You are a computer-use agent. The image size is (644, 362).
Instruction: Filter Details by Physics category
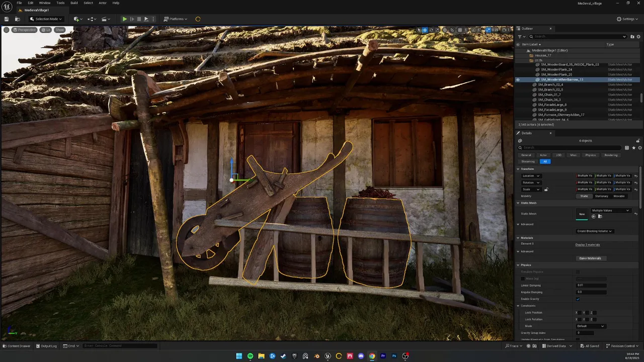(x=591, y=155)
